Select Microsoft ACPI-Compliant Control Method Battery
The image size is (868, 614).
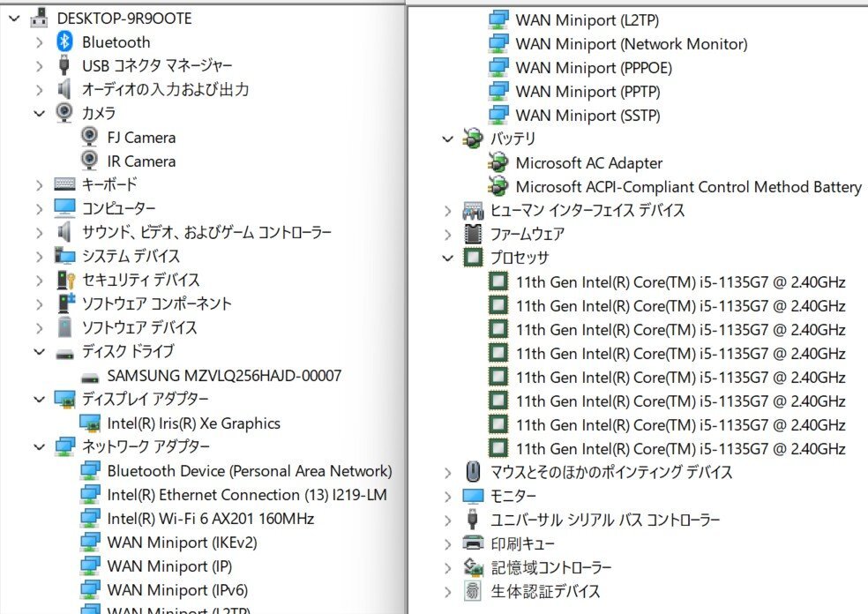689,187
